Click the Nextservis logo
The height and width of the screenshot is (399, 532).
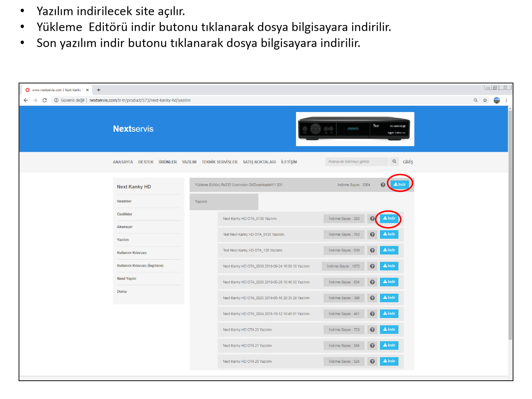click(x=133, y=129)
